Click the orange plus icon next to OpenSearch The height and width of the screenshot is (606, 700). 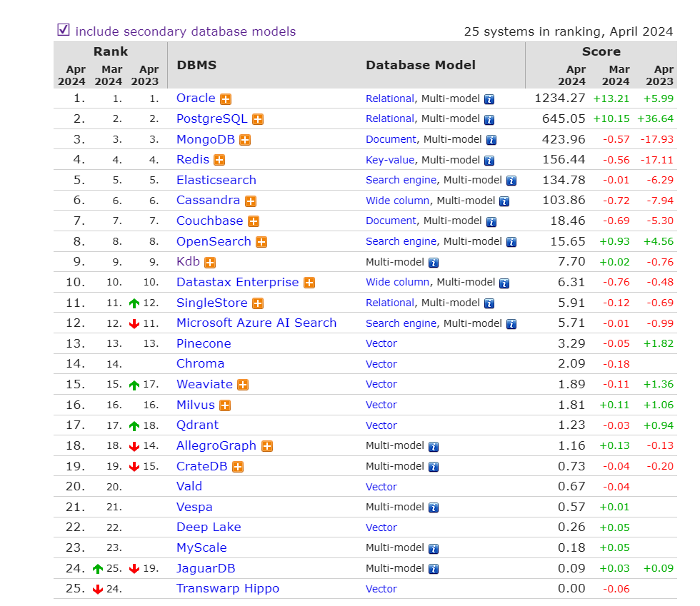(x=261, y=242)
